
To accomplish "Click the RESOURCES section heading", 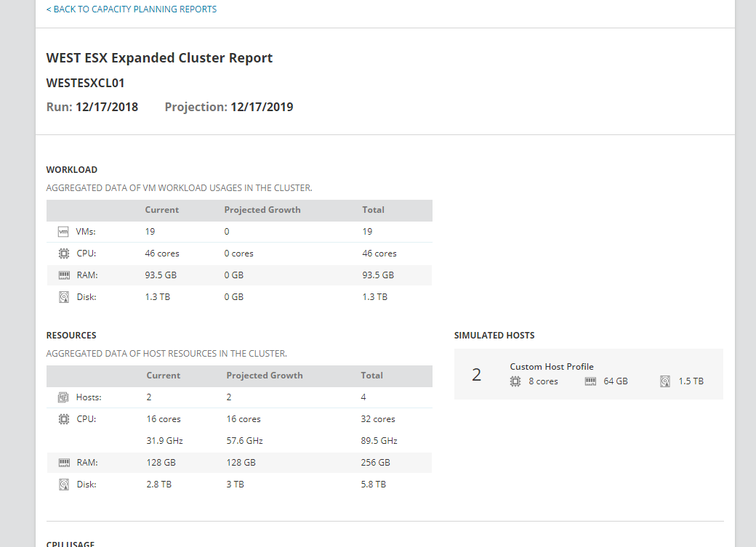I will [x=71, y=336].
